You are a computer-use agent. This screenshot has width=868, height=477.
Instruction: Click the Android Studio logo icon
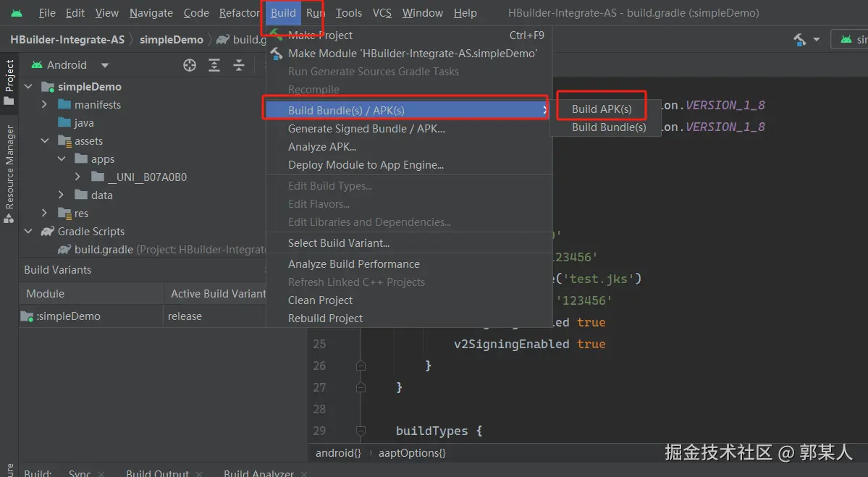[x=17, y=12]
